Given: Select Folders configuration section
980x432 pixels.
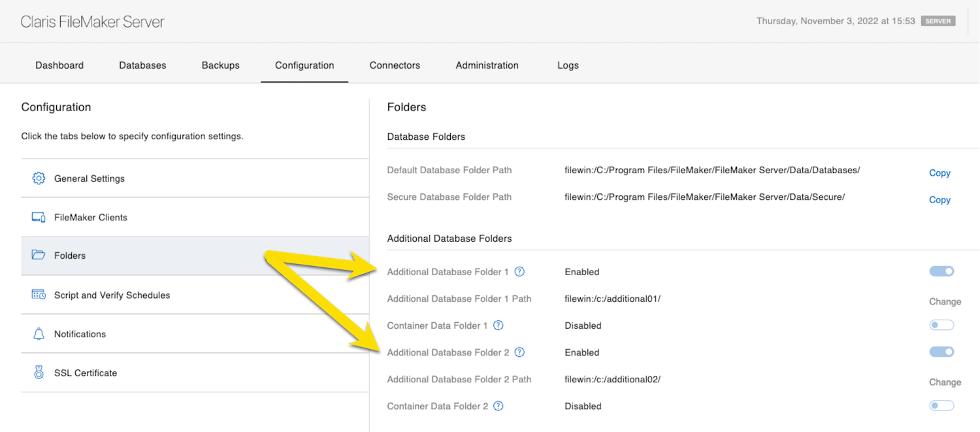Looking at the screenshot, I should (195, 256).
